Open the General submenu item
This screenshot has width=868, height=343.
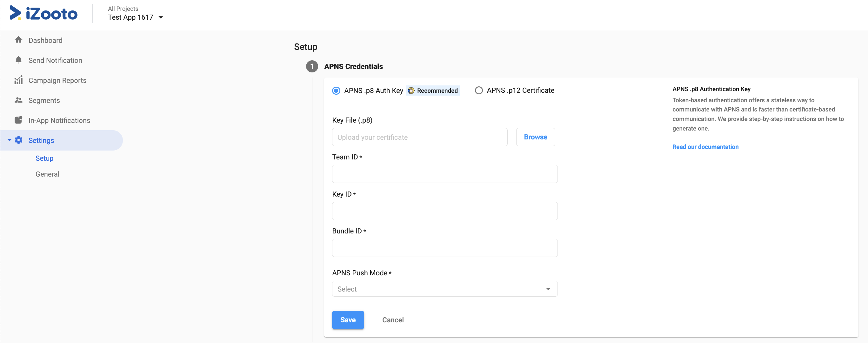[47, 174]
